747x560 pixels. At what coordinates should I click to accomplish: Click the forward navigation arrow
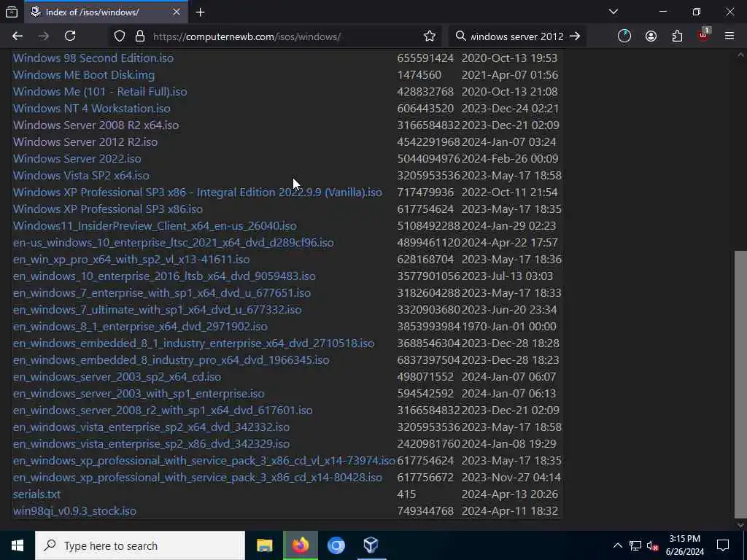[43, 36]
